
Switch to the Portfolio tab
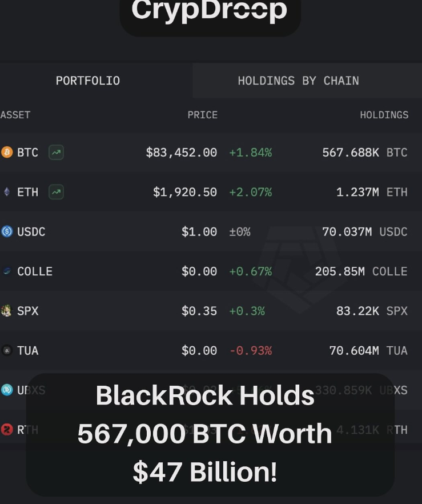point(88,81)
